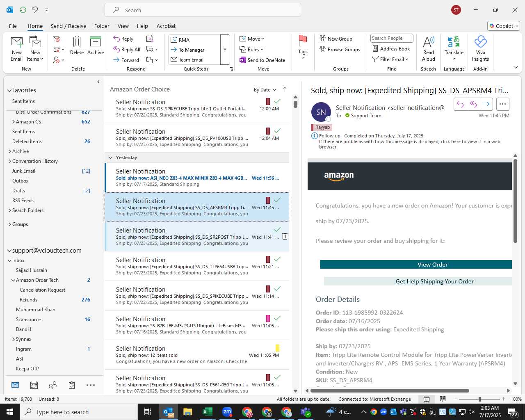
Task: Toggle the checkmark on SS_DS_P561-050 message
Action: point(277,377)
